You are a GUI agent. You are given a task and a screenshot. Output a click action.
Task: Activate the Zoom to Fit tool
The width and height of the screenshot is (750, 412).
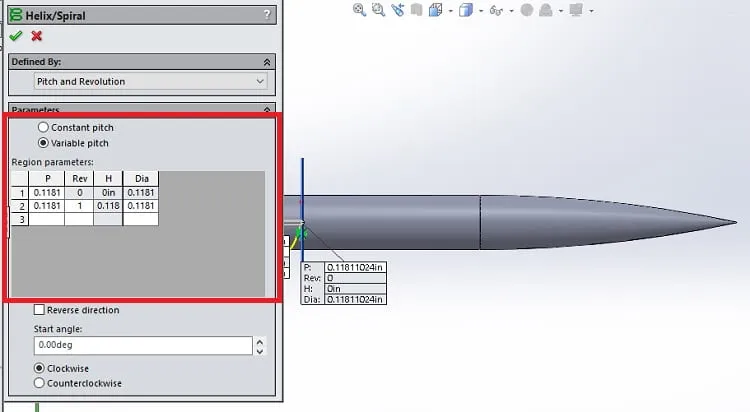(x=359, y=10)
